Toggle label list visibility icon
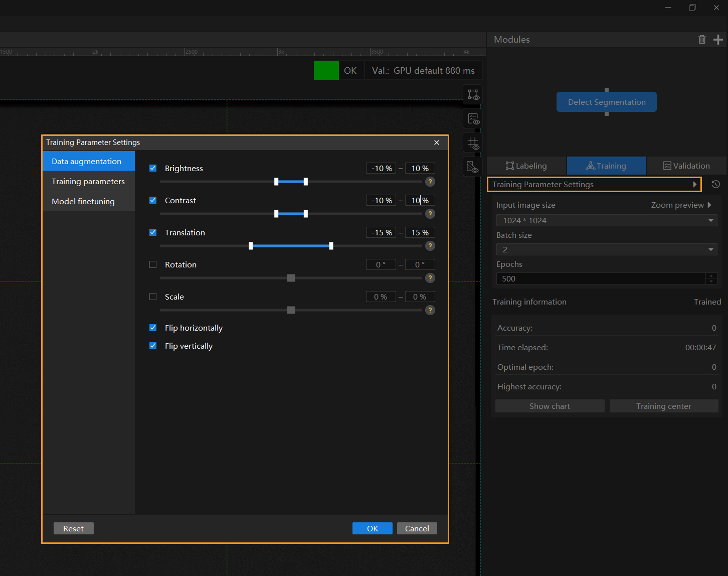This screenshot has height=576, width=728. coord(473,119)
